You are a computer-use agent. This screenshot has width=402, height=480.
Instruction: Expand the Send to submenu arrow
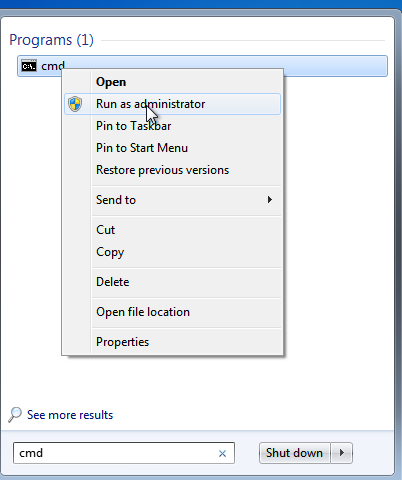coord(270,200)
